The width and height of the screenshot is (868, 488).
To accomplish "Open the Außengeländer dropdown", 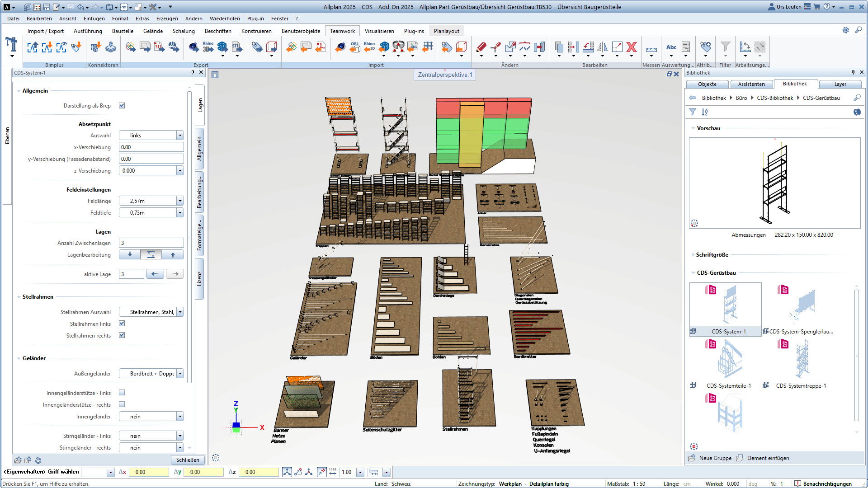I will point(180,373).
